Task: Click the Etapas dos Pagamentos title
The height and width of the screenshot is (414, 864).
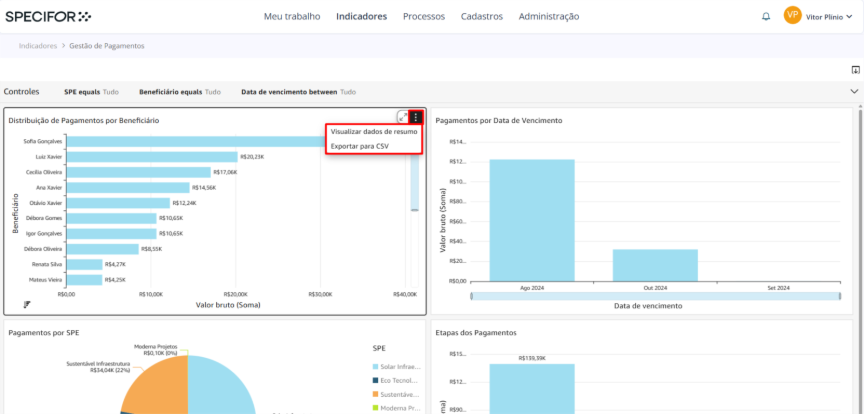Action: click(x=476, y=332)
